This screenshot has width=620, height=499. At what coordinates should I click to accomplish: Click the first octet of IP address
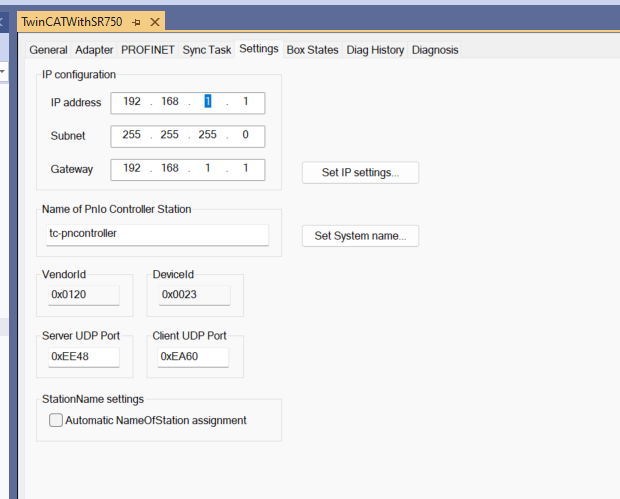tap(132, 102)
